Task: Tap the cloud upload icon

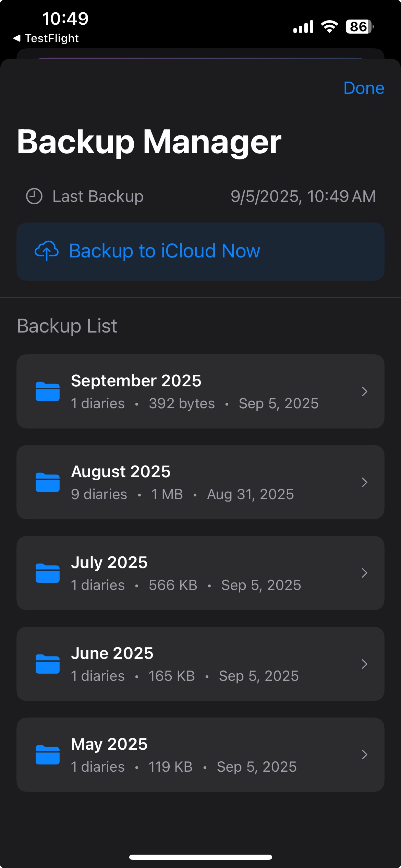Action: click(47, 251)
